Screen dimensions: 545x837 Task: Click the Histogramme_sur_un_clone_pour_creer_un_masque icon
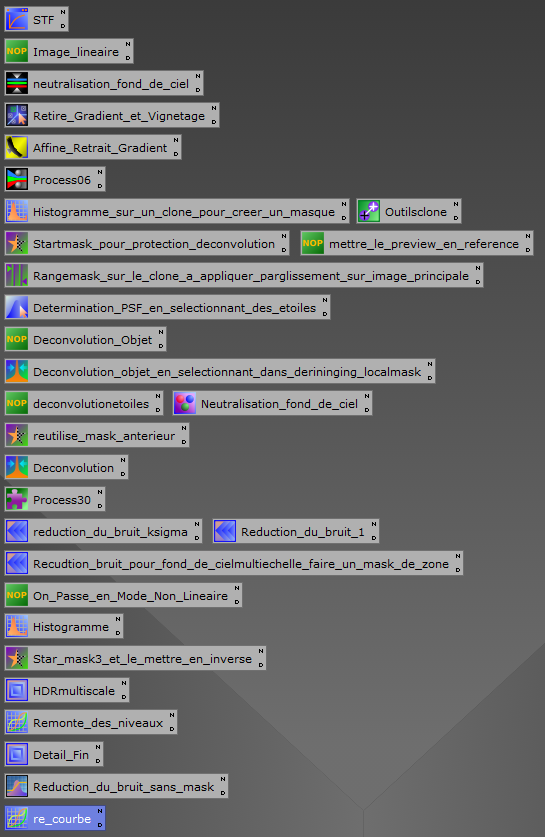(17, 212)
